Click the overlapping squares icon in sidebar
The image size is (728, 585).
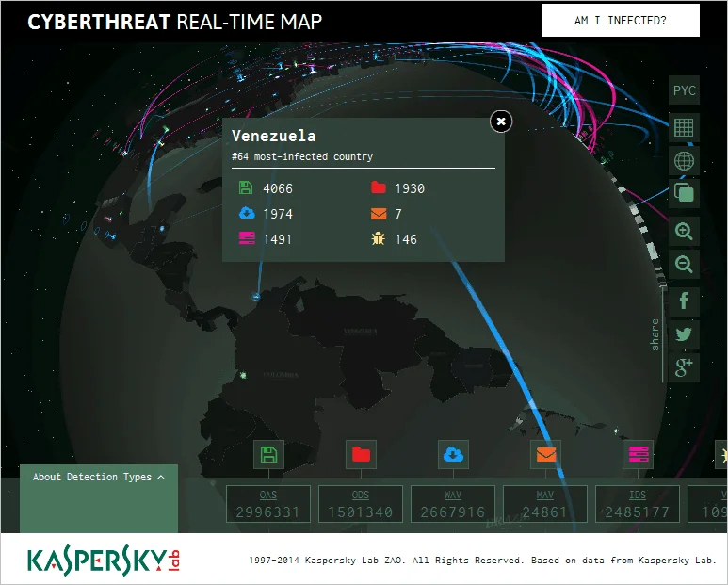pos(684,194)
